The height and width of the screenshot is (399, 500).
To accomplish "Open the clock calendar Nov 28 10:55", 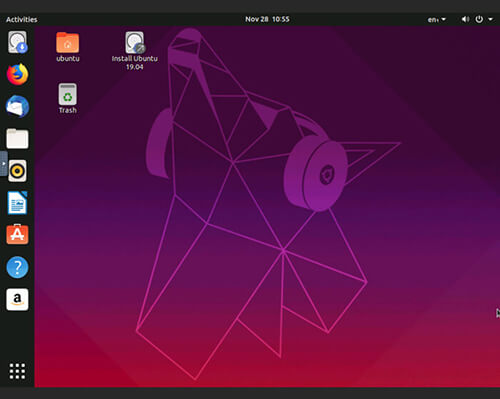I will 267,19.
